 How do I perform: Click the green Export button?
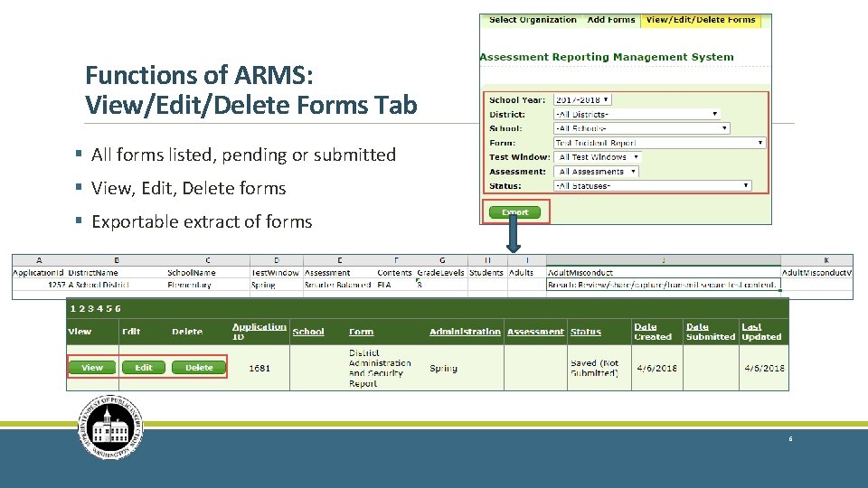point(514,211)
